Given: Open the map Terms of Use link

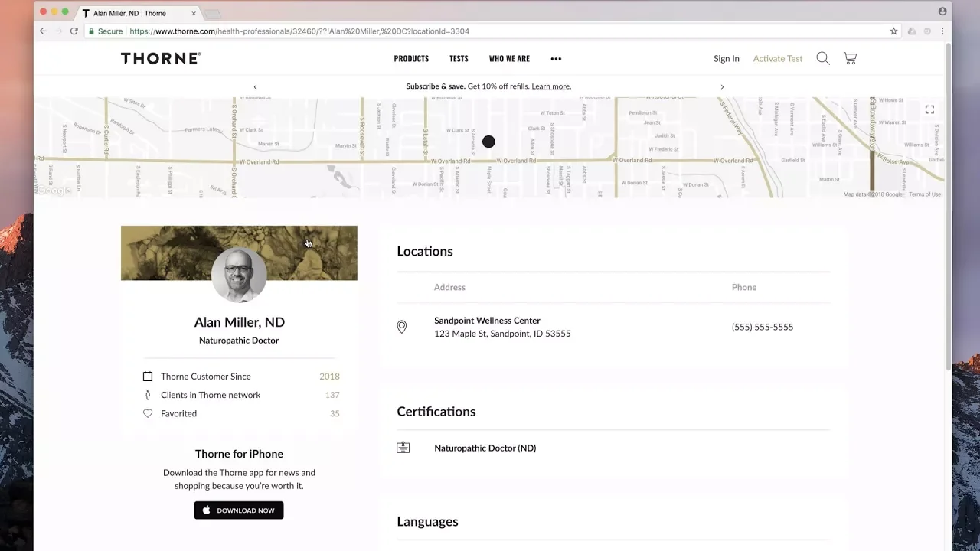Looking at the screenshot, I should pyautogui.click(x=925, y=194).
